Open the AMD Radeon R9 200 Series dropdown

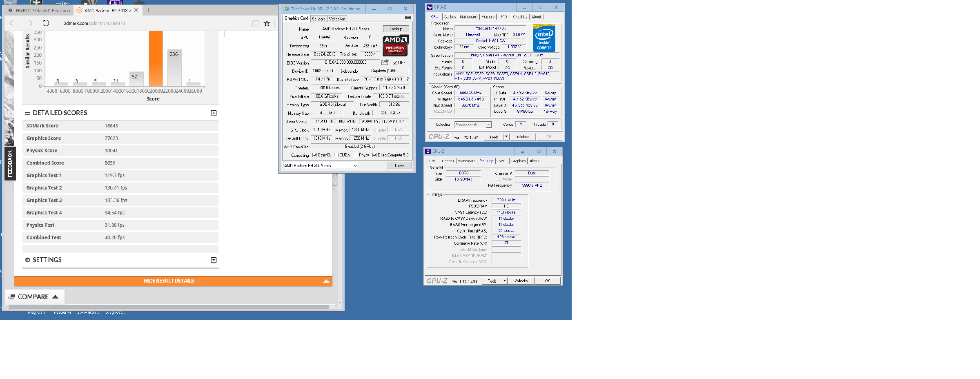click(x=320, y=165)
